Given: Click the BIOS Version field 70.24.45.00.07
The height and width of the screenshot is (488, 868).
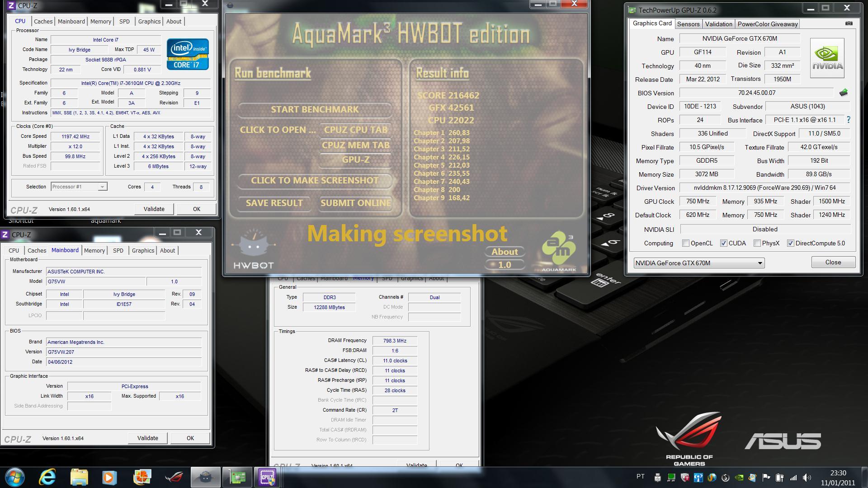Looking at the screenshot, I should pyautogui.click(x=756, y=93).
